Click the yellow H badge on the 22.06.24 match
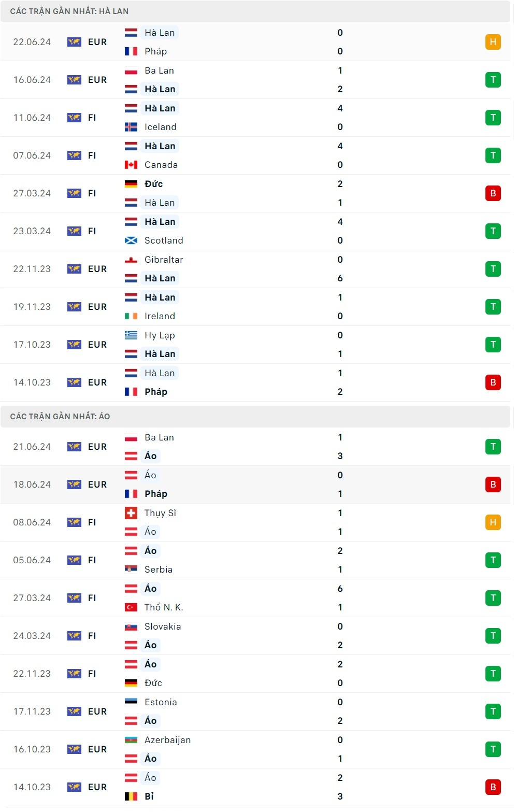The width and height of the screenshot is (517, 812). point(493,42)
